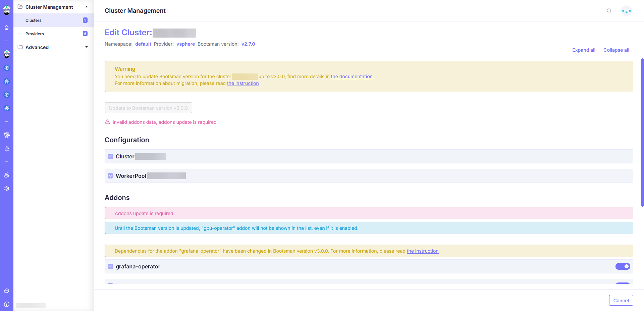Go to the Home icon in sidebar
Viewport: 644px width, 311px height.
point(6,28)
